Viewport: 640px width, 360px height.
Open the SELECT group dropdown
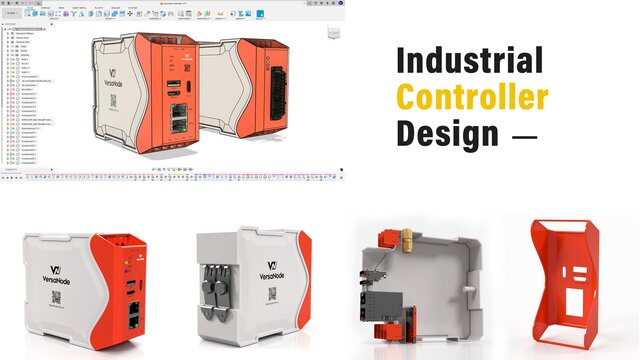[260, 18]
